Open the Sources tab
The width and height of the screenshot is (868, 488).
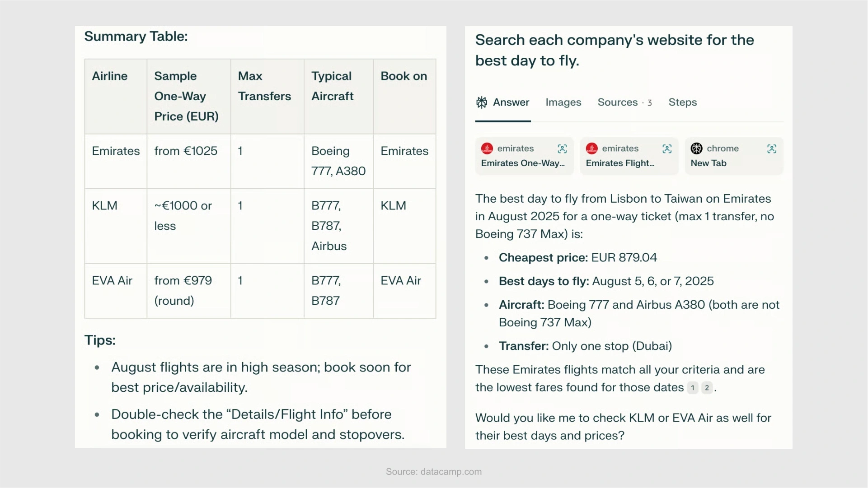624,102
